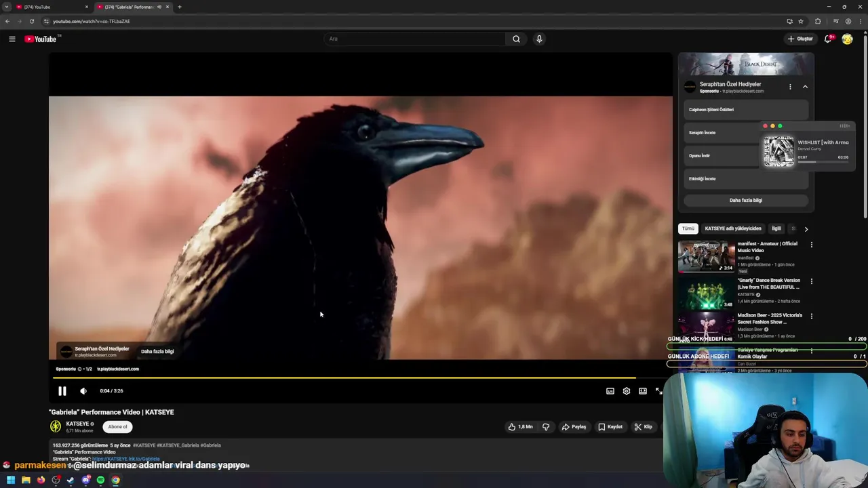This screenshot has height=488, width=868.
Task: Select Seraph'ı İncele ad option
Action: [x=721, y=133]
